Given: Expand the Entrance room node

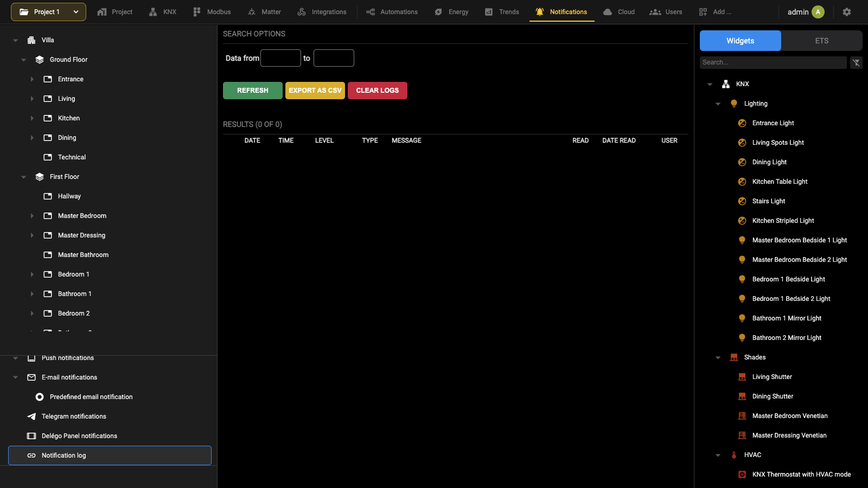Looking at the screenshot, I should coord(31,79).
